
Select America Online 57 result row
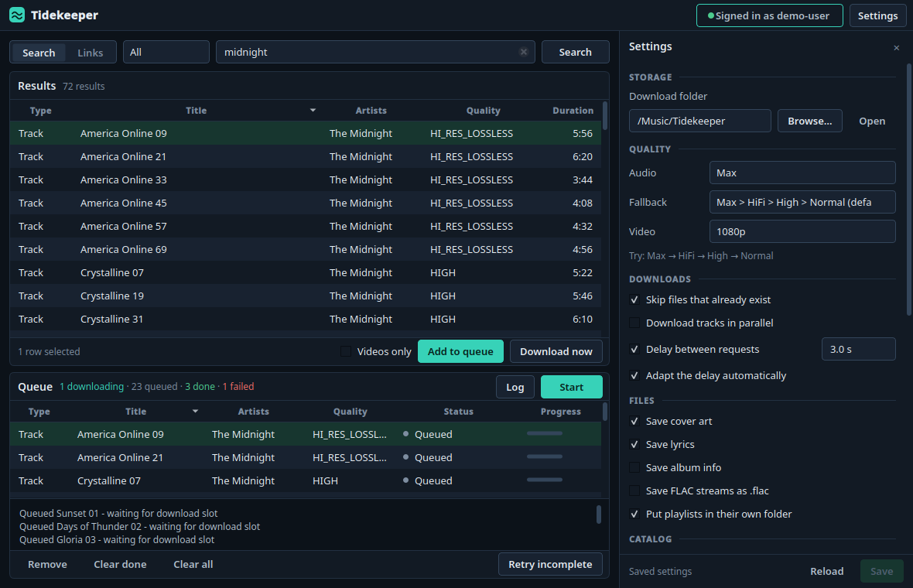point(306,227)
